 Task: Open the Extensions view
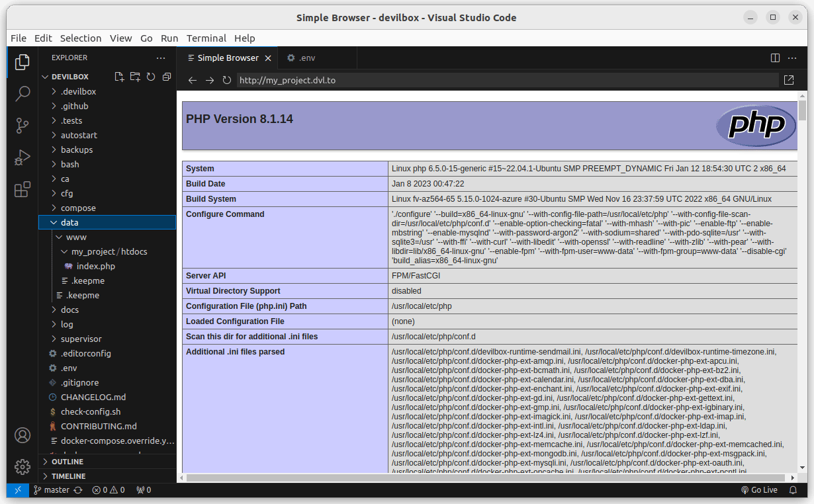23,190
